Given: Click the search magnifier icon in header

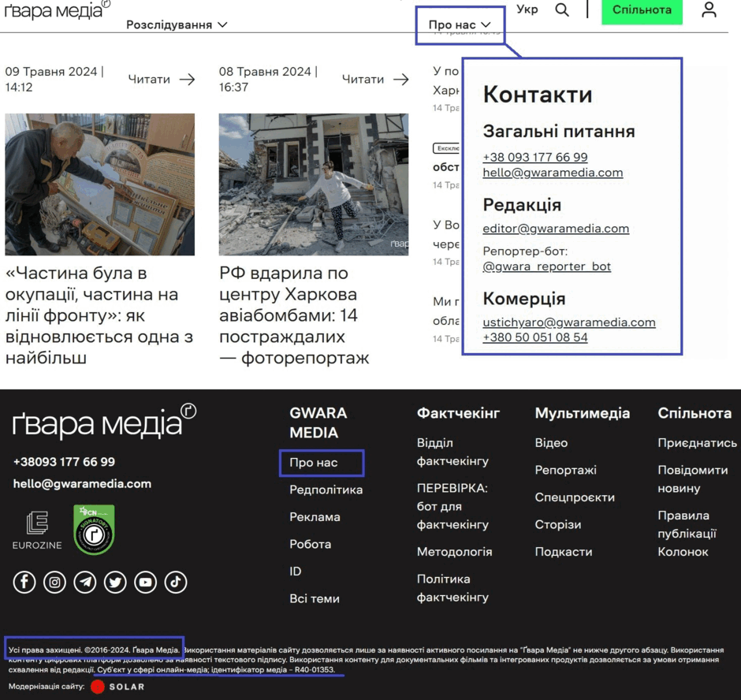Looking at the screenshot, I should pos(562,9).
